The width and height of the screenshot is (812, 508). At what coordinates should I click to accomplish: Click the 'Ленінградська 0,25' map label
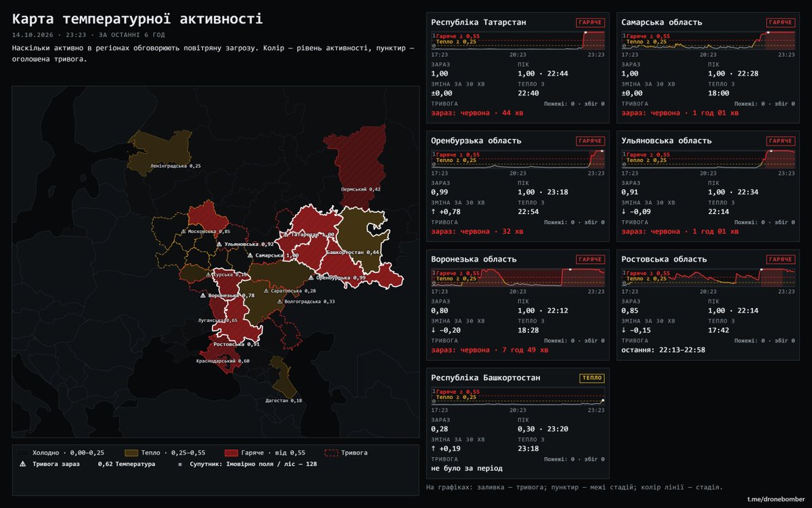point(176,165)
